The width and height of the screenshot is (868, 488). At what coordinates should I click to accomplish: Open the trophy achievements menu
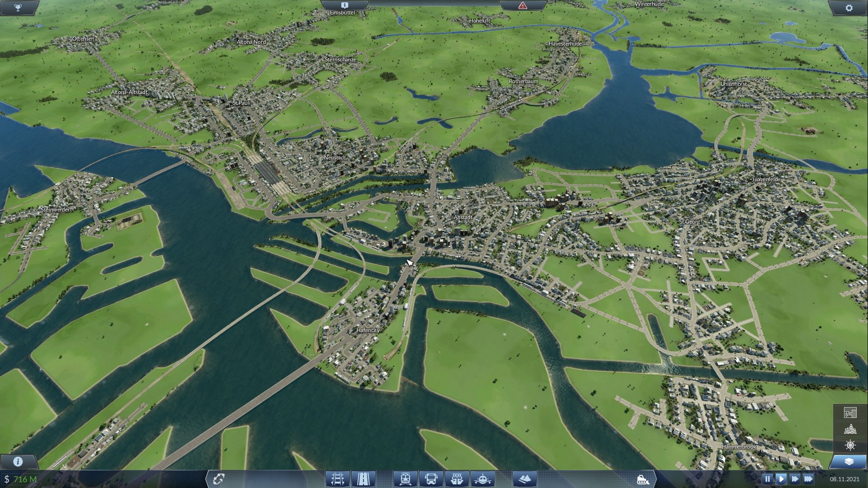[18, 8]
